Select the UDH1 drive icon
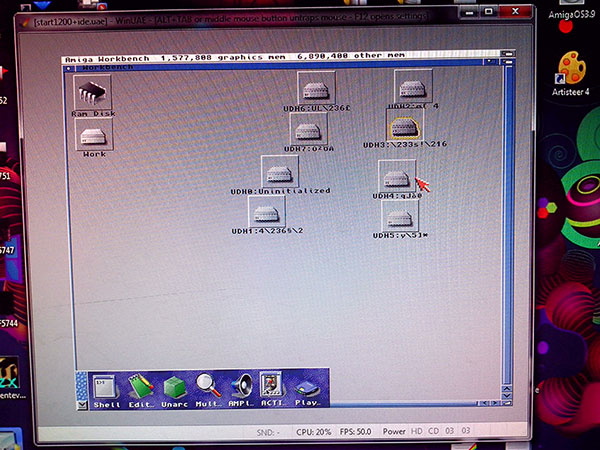The width and height of the screenshot is (600, 450). tap(266, 212)
